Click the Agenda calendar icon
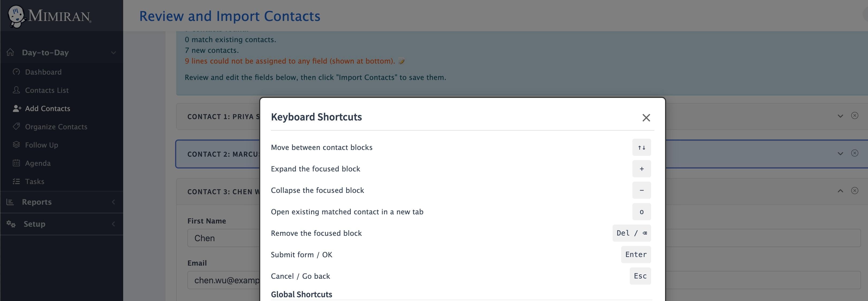This screenshot has width=868, height=301. click(16, 163)
